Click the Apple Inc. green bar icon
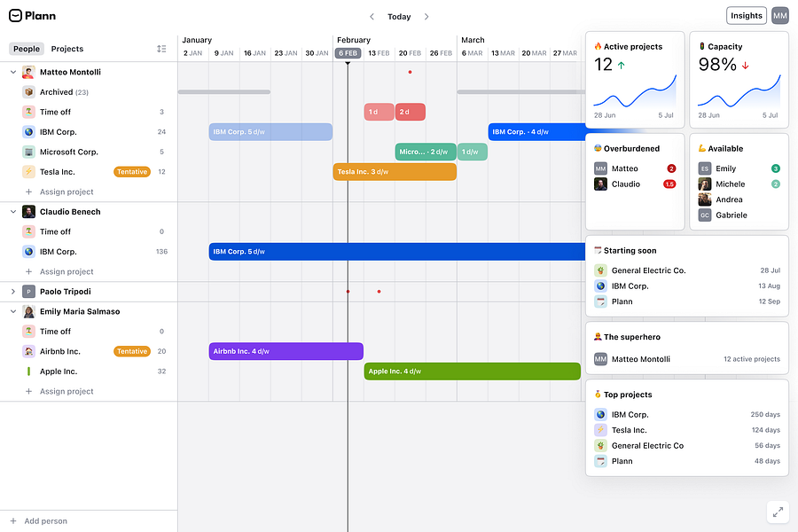Viewport: 798px width, 532px height. coord(28,372)
